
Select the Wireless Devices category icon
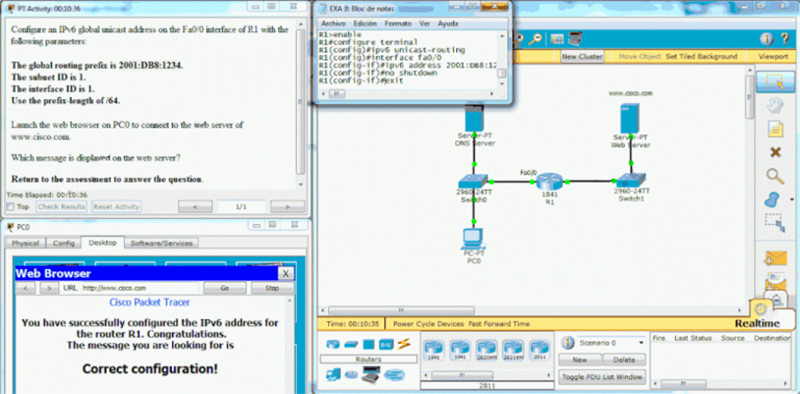coord(386,344)
